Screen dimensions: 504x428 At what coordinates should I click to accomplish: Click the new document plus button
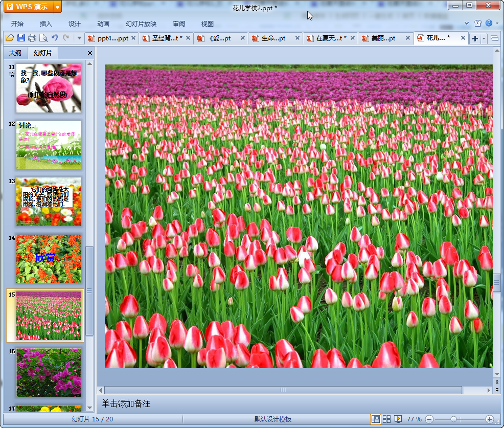(x=475, y=38)
